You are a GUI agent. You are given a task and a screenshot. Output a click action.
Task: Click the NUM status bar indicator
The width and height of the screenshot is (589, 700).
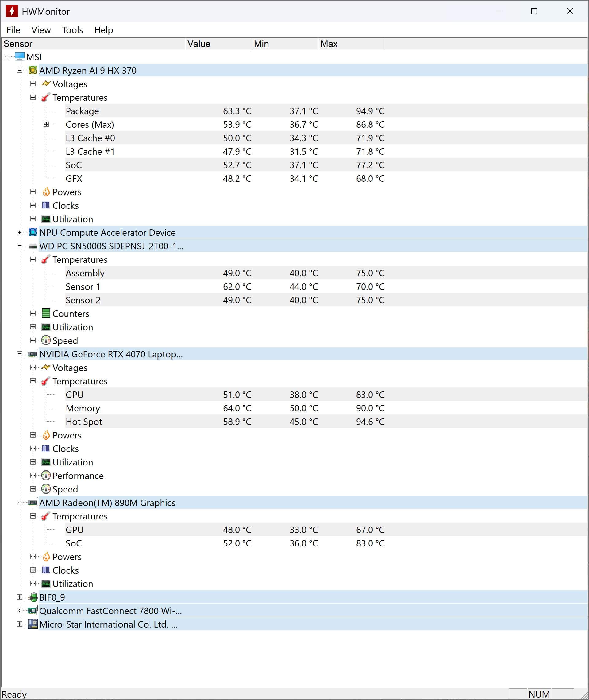pos(539,694)
